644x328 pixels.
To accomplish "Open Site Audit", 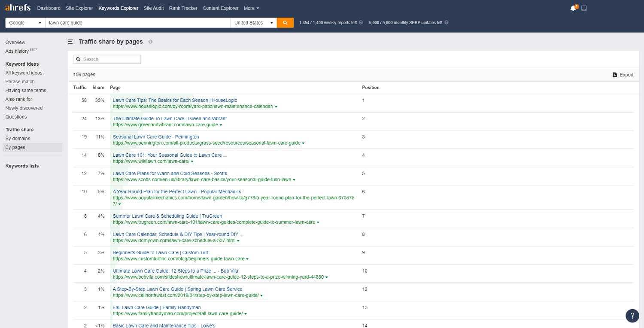I will tap(154, 8).
